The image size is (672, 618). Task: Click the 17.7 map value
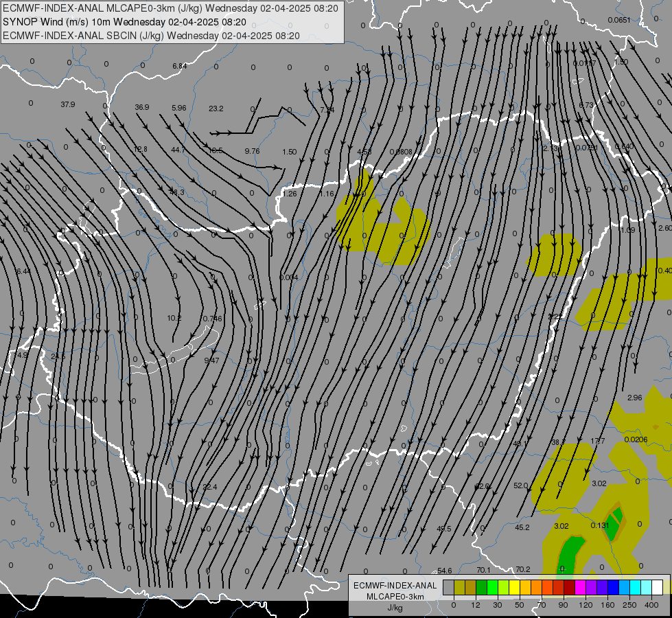[597, 441]
